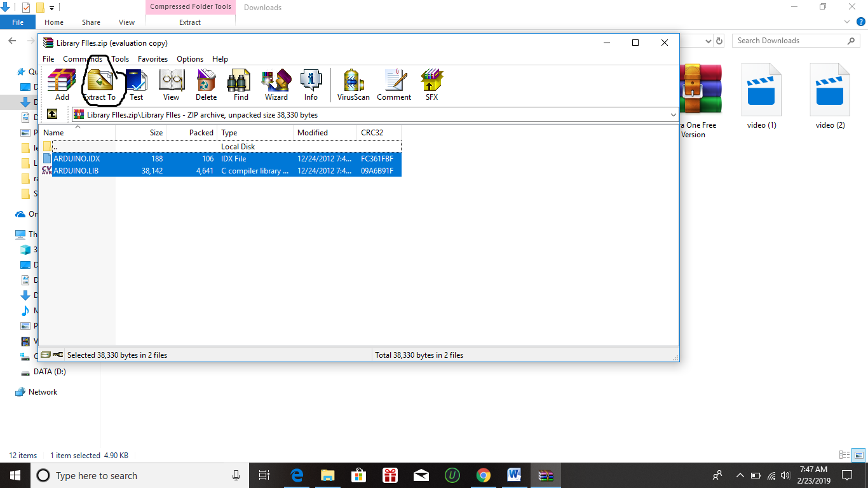Click the Add toolbar icon in WinRAR
Viewport: 868px width, 488px height.
pos(62,85)
